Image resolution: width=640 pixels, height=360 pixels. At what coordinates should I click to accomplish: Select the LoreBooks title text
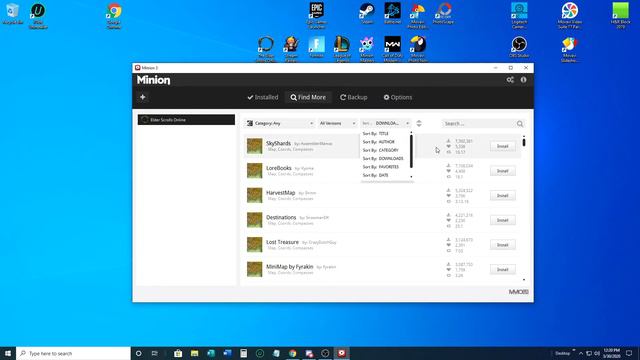279,168
